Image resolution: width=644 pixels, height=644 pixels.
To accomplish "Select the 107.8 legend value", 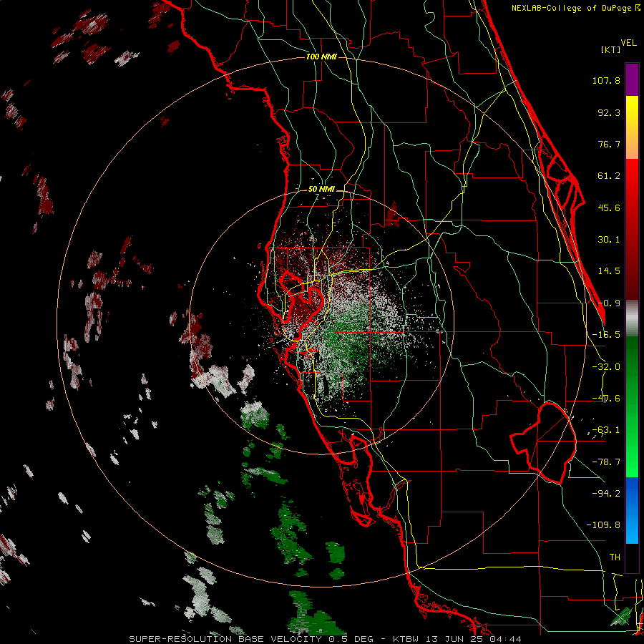I will click(606, 80).
